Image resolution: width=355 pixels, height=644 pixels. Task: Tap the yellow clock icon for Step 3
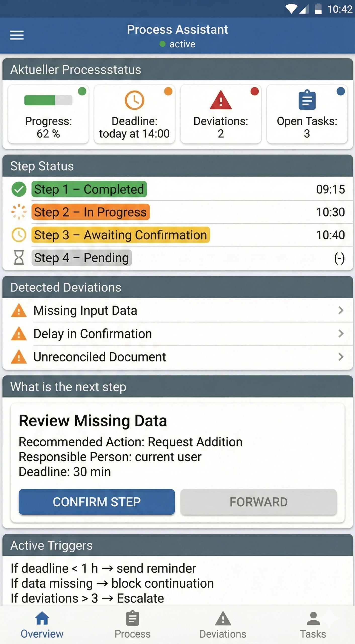(19, 235)
